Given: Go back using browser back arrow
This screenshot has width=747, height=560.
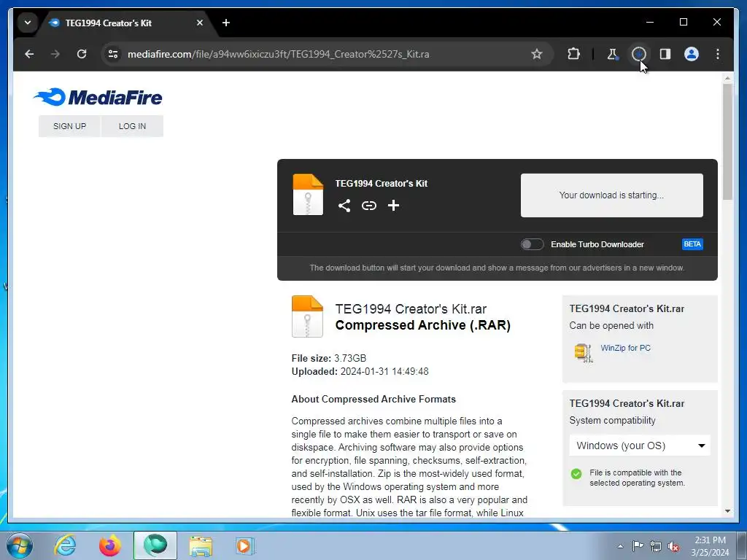Looking at the screenshot, I should [x=29, y=54].
